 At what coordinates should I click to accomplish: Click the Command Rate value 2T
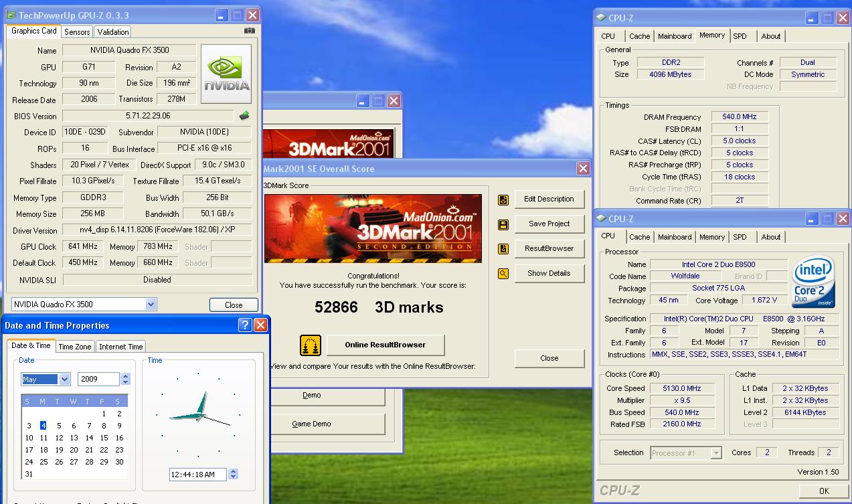pyautogui.click(x=740, y=200)
